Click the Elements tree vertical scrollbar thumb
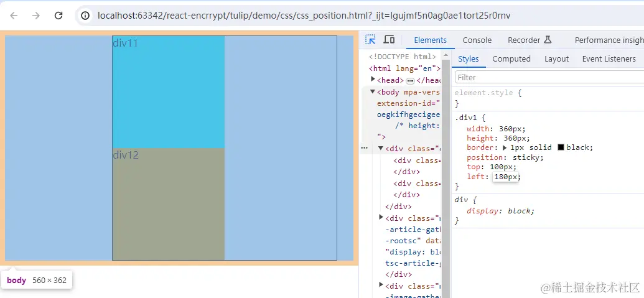The image size is (644, 298). [x=446, y=179]
